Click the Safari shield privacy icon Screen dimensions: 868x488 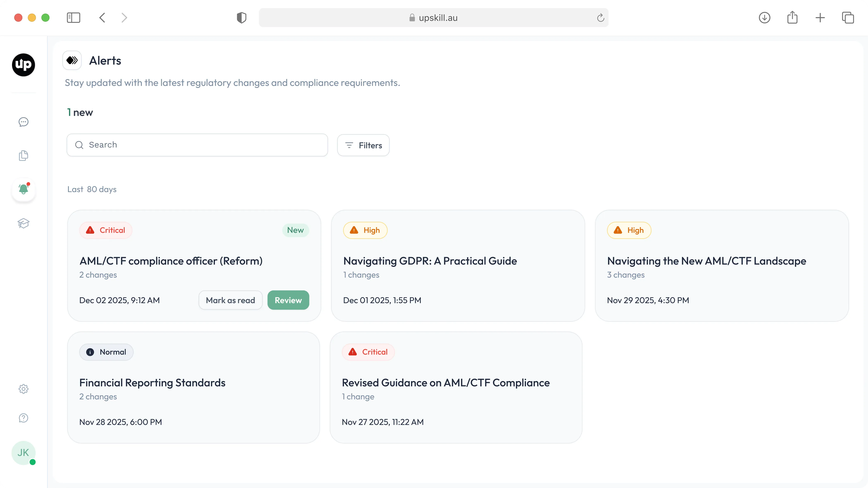(x=241, y=18)
